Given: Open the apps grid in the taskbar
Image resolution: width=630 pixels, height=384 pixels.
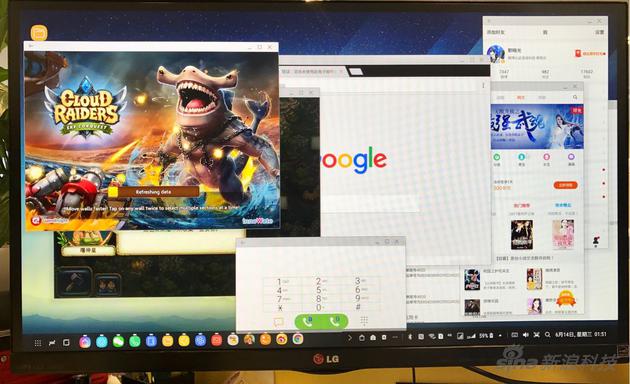Looking at the screenshot, I should point(38,343).
